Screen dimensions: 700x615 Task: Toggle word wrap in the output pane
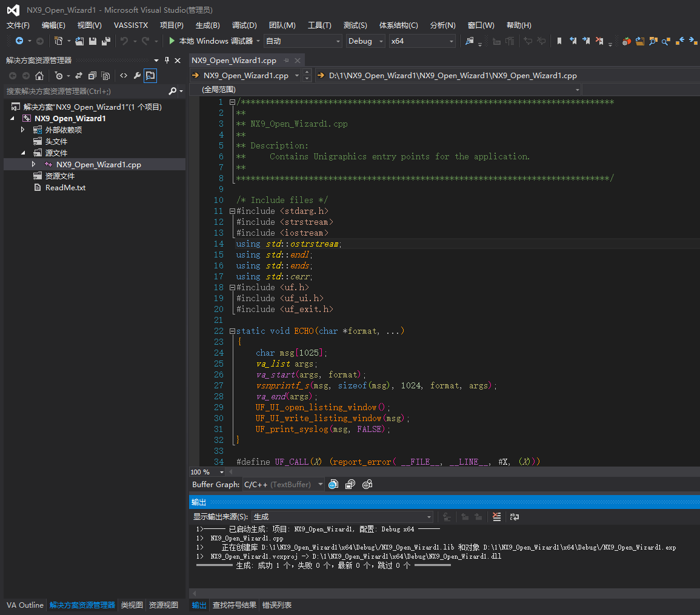515,517
